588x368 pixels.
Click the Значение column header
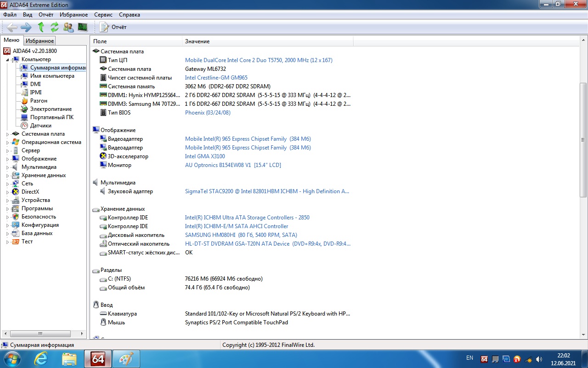[x=197, y=41]
